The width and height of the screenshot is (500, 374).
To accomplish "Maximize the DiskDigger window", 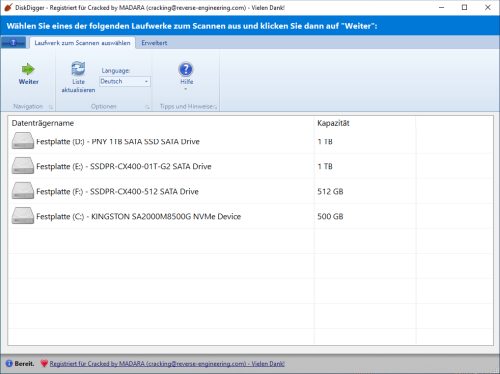I will [464, 7].
